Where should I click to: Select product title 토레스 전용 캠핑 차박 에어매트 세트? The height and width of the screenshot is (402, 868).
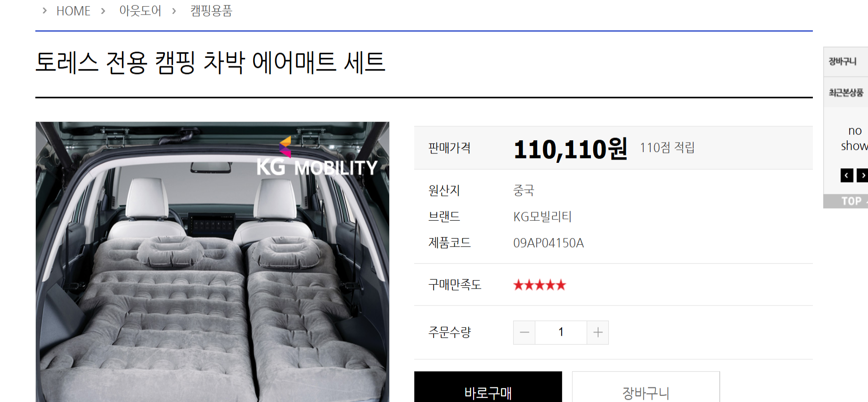(211, 63)
